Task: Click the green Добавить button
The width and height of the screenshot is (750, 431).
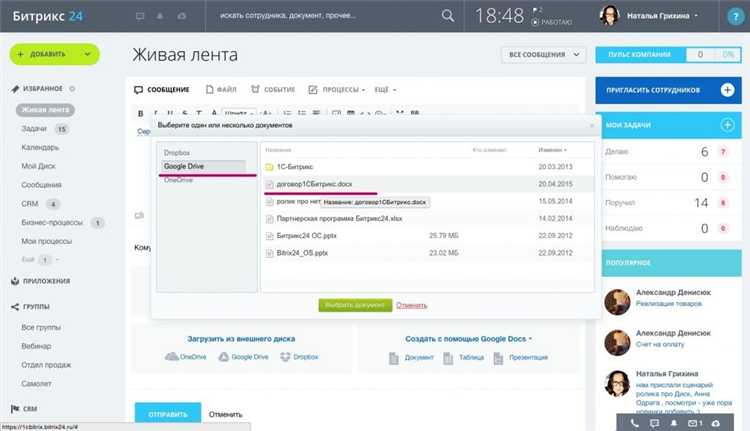Action: (x=55, y=54)
